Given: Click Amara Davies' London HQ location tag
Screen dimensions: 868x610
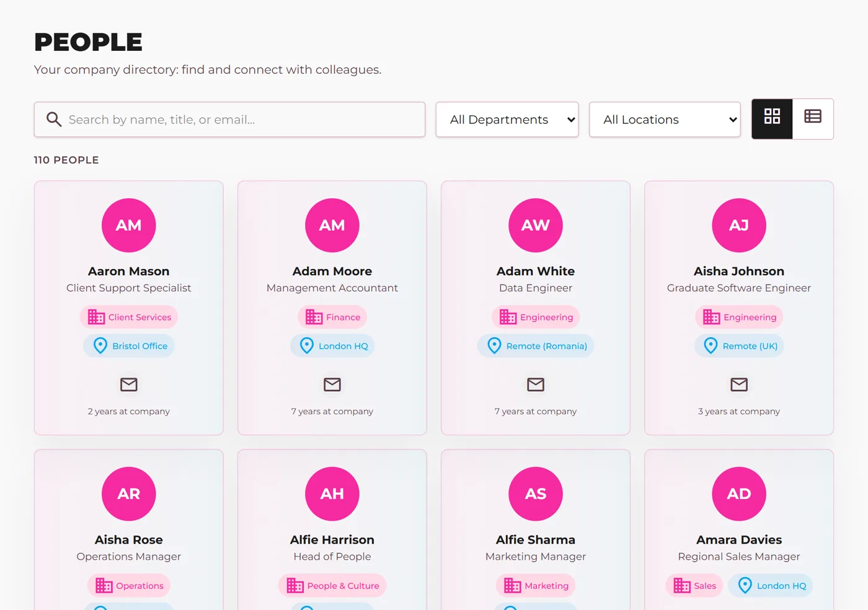Looking at the screenshot, I should pyautogui.click(x=771, y=586).
